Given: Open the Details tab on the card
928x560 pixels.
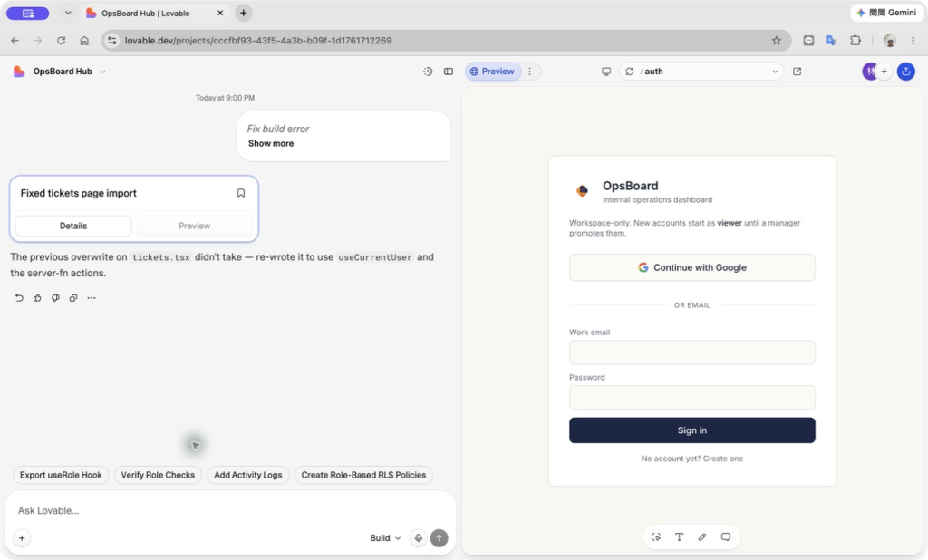Looking at the screenshot, I should 73,226.
